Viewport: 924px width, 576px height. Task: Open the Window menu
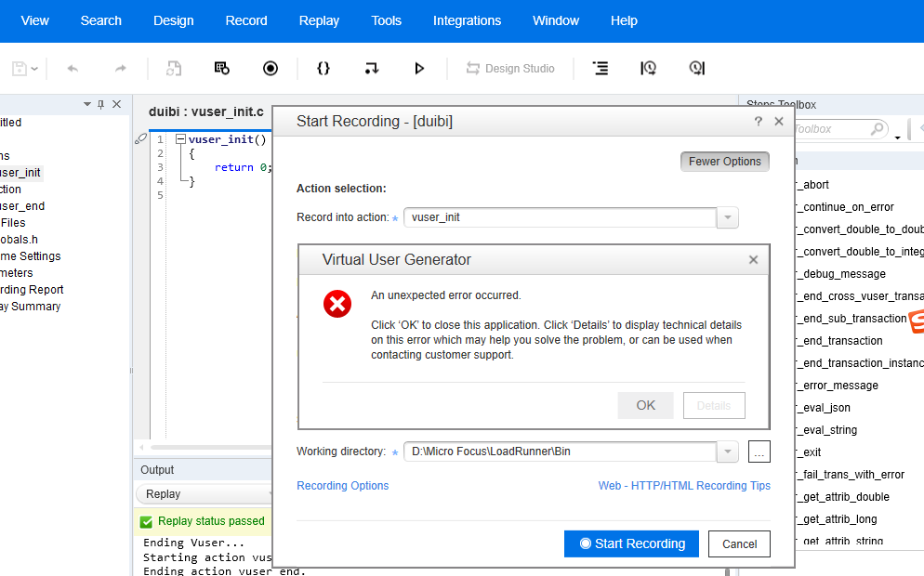pyautogui.click(x=556, y=20)
